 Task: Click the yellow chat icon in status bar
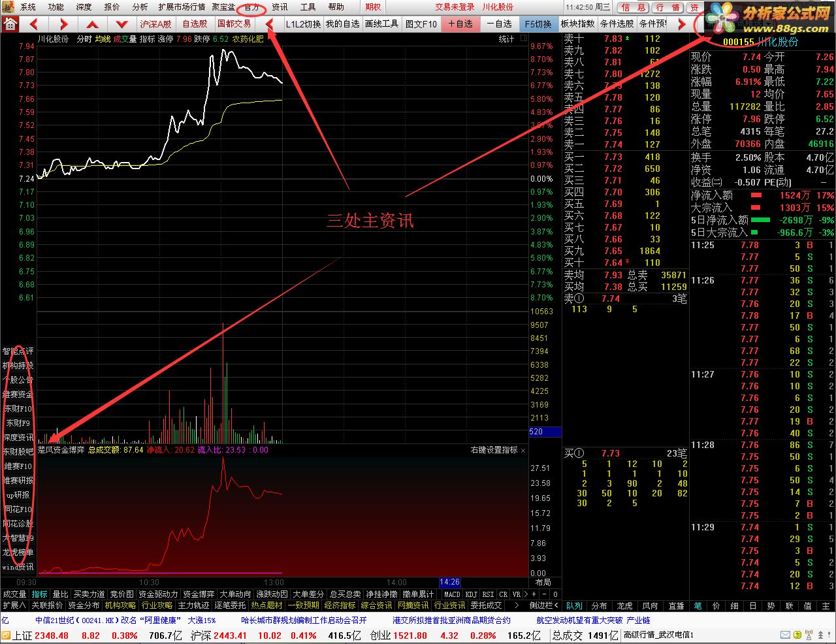pos(797,635)
